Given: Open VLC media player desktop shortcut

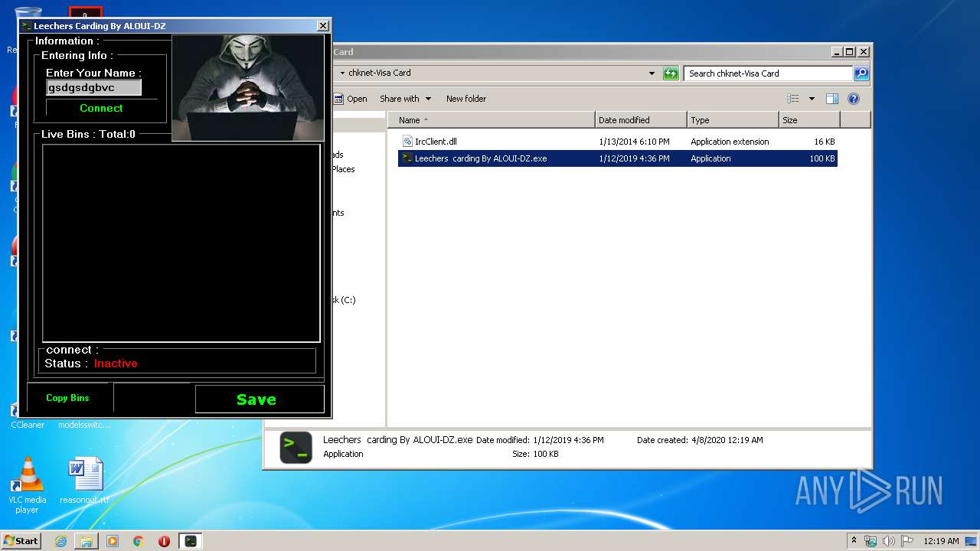Looking at the screenshot, I should (x=27, y=485).
